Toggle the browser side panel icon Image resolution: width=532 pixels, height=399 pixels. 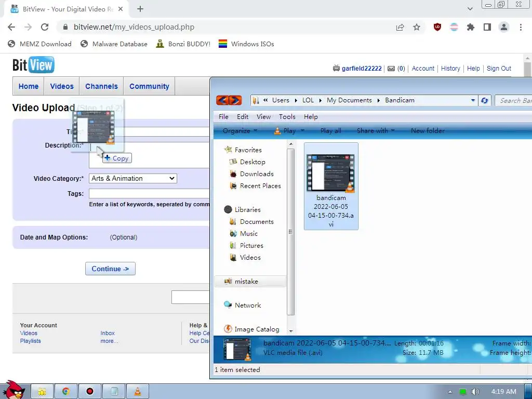[487, 27]
